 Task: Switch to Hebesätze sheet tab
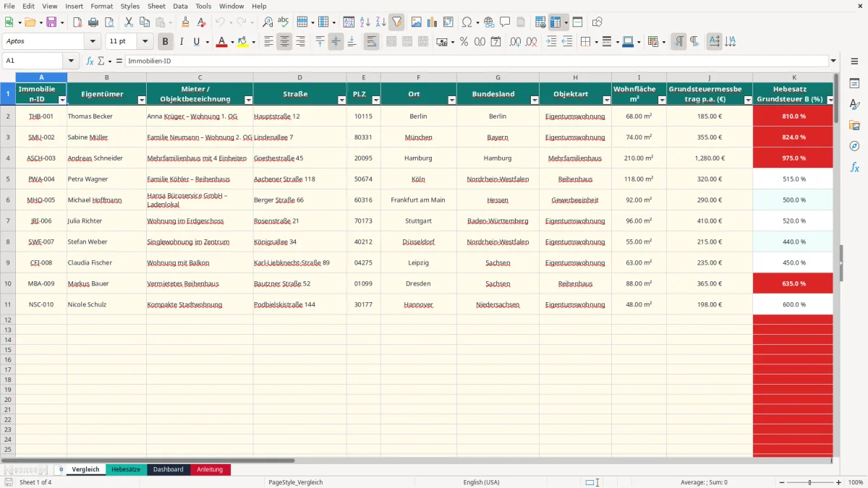tap(126, 470)
